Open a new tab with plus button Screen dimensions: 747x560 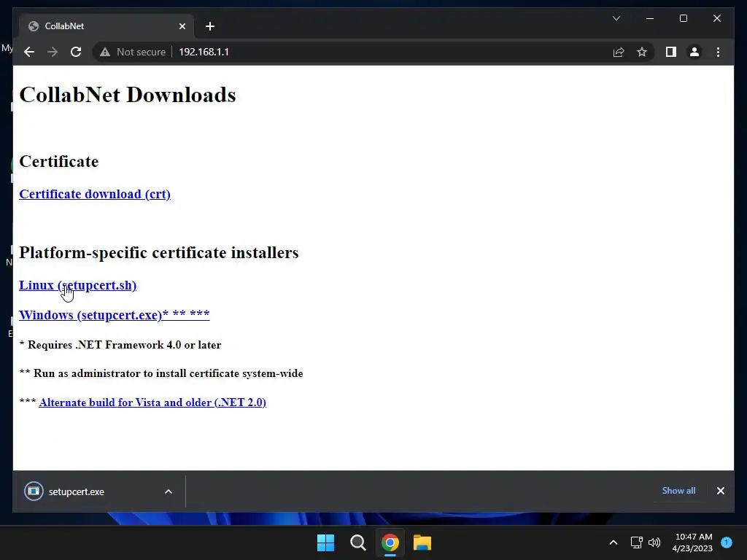tap(210, 26)
